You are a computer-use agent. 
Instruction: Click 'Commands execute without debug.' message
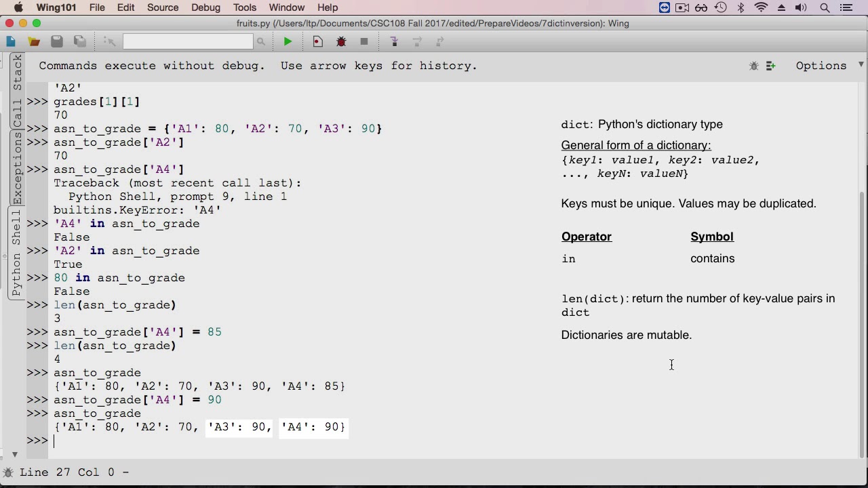point(152,66)
